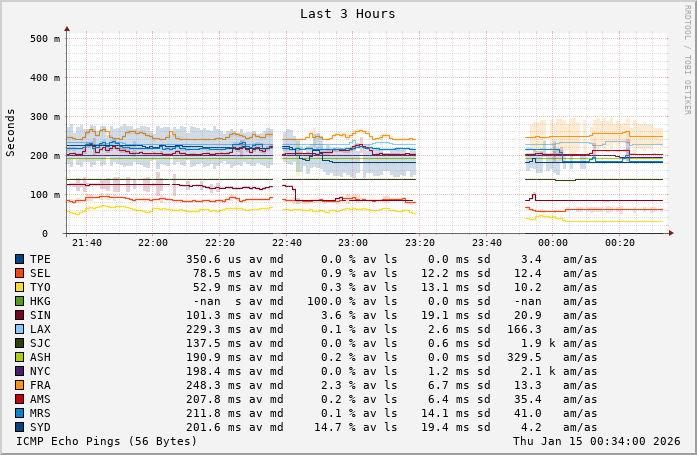Click the SYD legend label
This screenshot has width=697, height=455.
point(40,427)
